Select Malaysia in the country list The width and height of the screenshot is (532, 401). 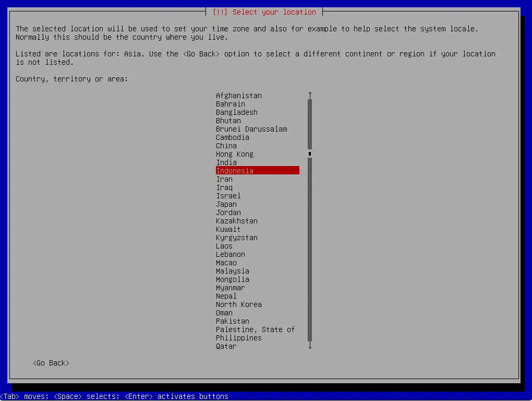tap(233, 271)
